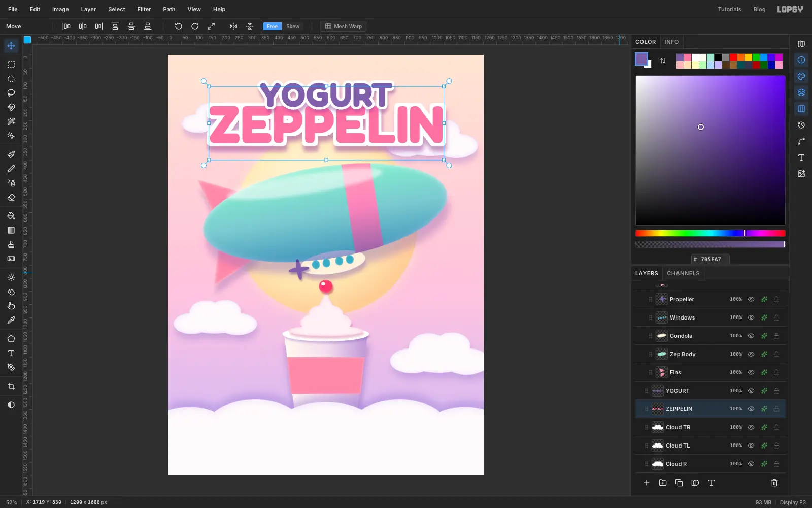Select the Fins layer
The height and width of the screenshot is (508, 812).
[x=710, y=372]
